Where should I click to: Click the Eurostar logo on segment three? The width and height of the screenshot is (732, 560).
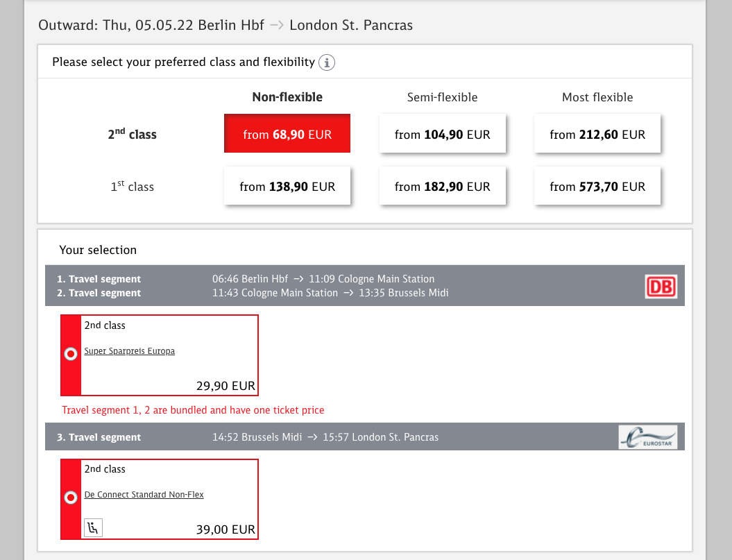point(647,437)
